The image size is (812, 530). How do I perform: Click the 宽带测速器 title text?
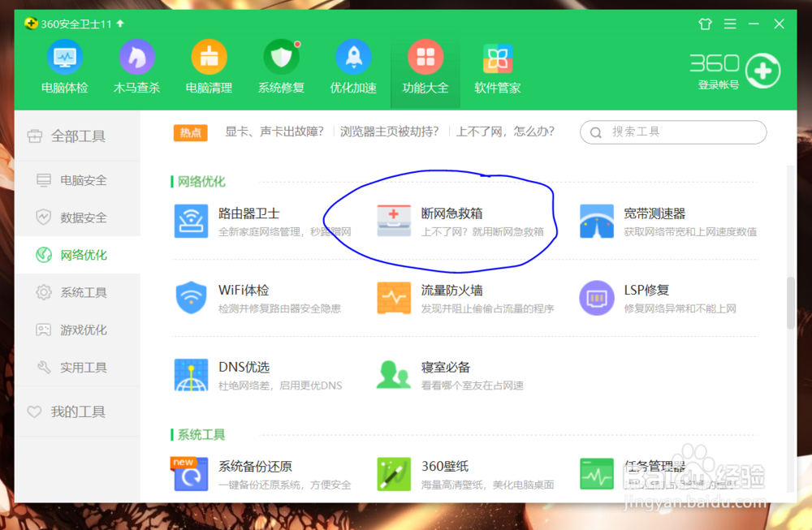pyautogui.click(x=654, y=213)
